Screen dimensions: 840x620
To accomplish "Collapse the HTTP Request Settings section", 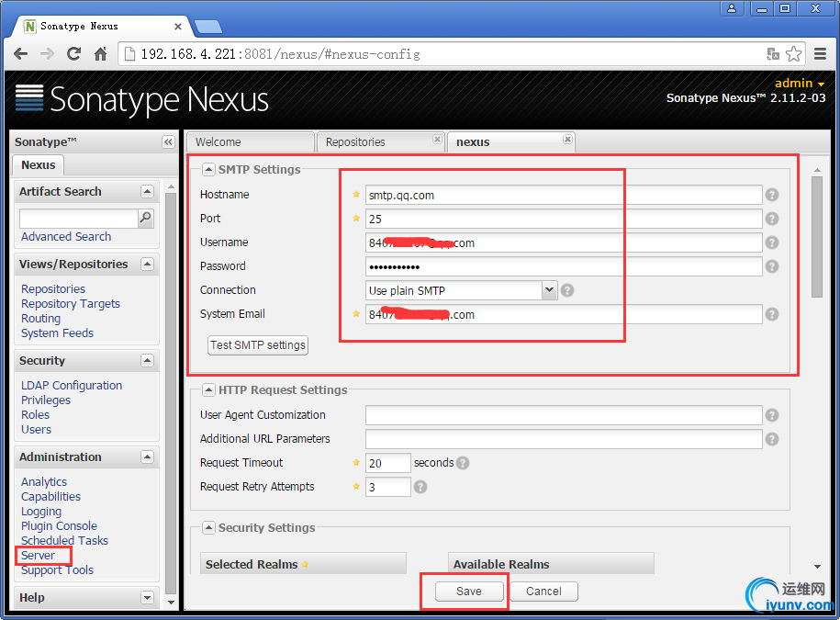I will point(209,390).
